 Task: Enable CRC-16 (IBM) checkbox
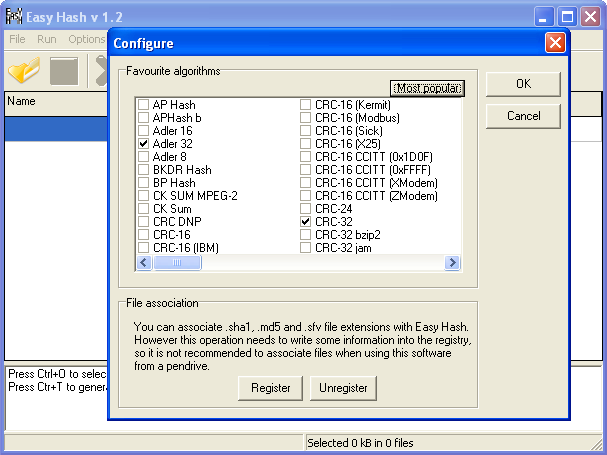coord(144,247)
